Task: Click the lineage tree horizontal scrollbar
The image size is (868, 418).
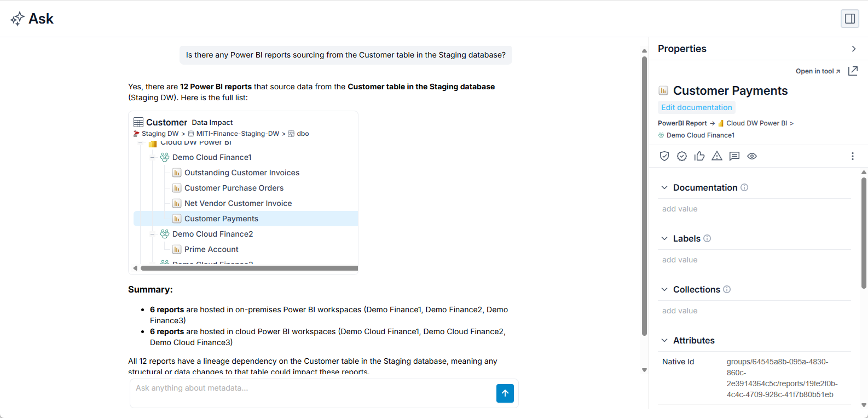Action: pyautogui.click(x=249, y=268)
